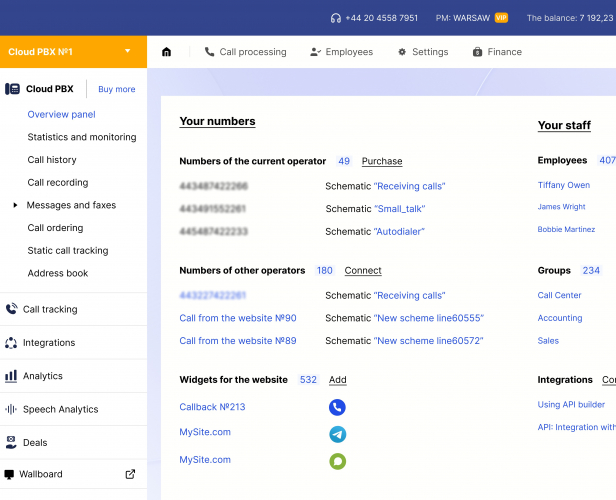Click the Cloud PBX phone icon
Image resolution: width=616 pixels, height=500 pixels.
tap(12, 89)
